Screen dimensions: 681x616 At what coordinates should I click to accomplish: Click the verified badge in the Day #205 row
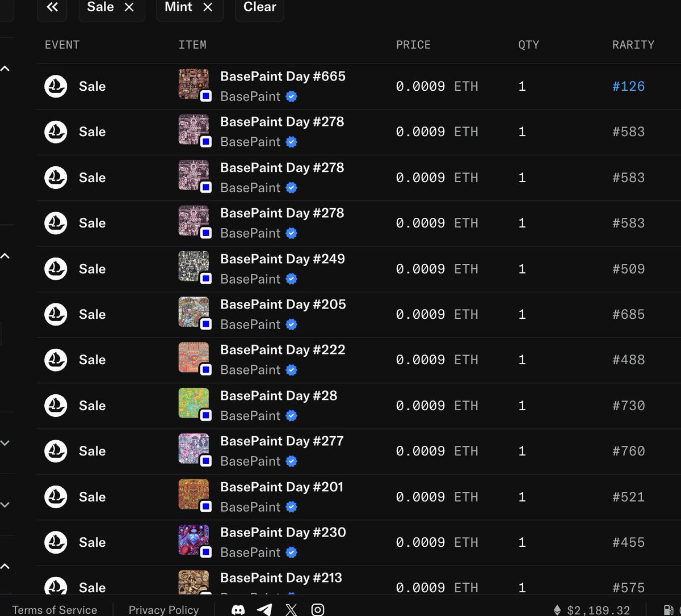[292, 324]
